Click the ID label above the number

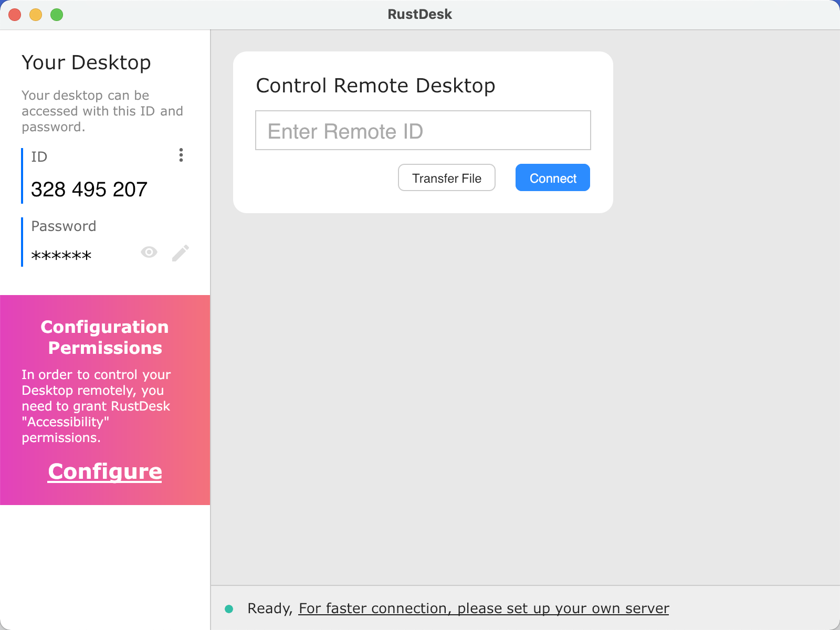coord(39,156)
